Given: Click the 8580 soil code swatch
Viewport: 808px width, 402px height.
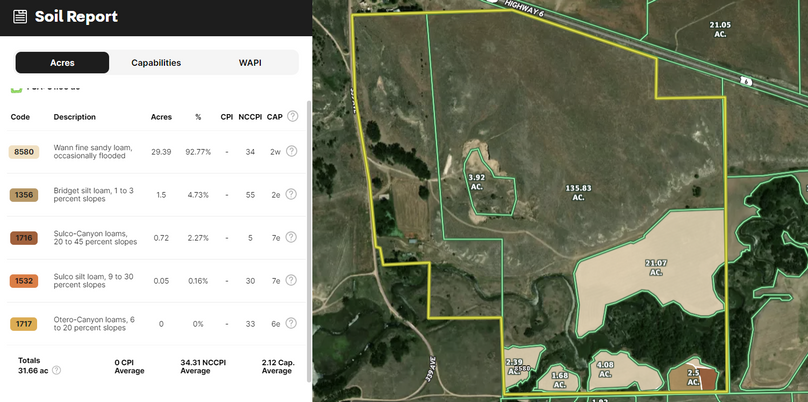Looking at the screenshot, I should (x=24, y=152).
